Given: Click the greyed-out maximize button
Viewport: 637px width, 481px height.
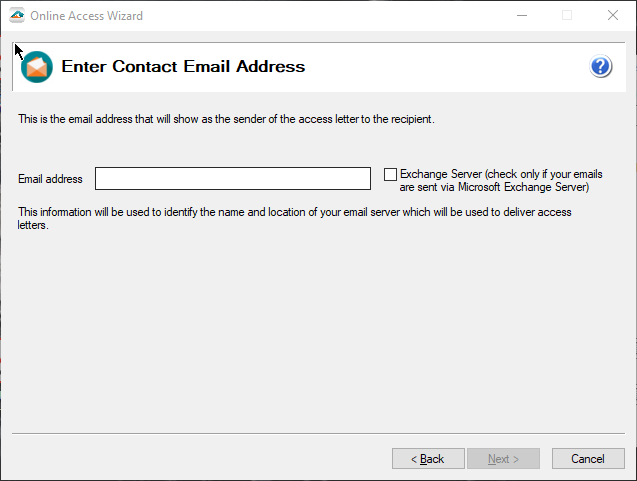Looking at the screenshot, I should click(x=567, y=15).
